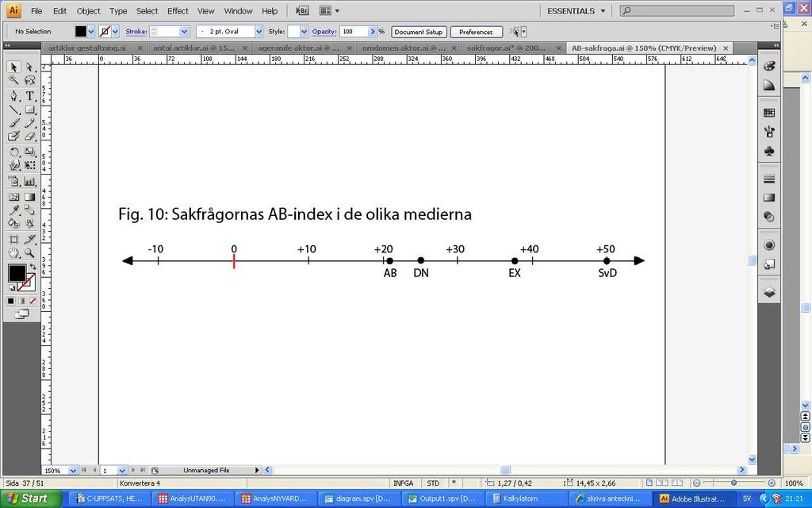The width and height of the screenshot is (812, 508).
Task: Open the 150% zoom level dropdown
Action: (73, 471)
